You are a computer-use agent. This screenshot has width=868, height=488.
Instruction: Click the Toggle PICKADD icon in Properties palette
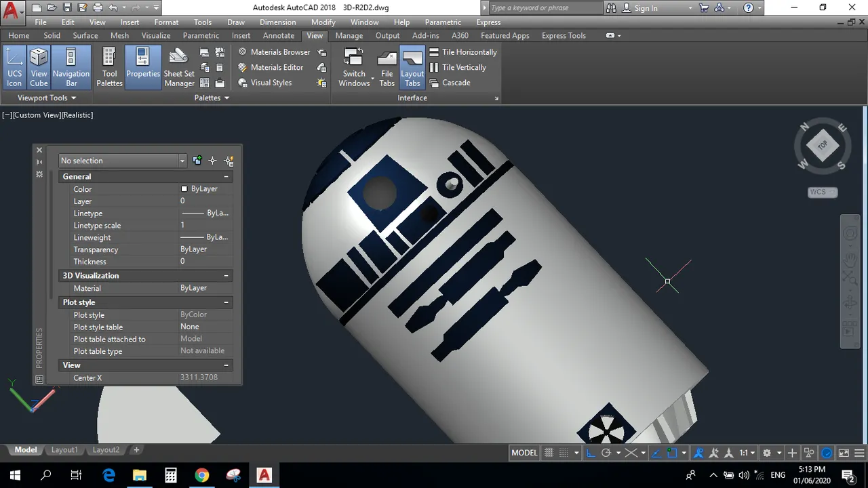click(x=197, y=161)
